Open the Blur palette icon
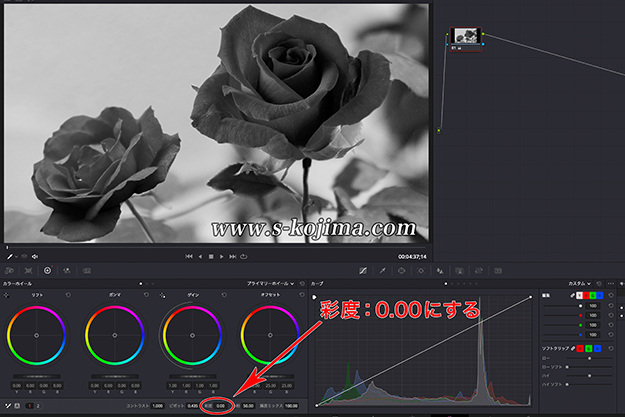Image resolution: width=625 pixels, height=417 pixels. 440,271
